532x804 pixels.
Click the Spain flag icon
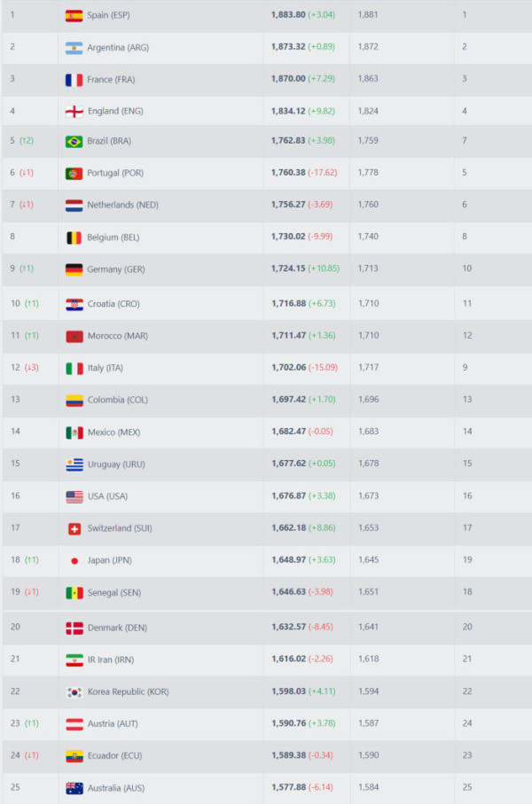(x=74, y=15)
